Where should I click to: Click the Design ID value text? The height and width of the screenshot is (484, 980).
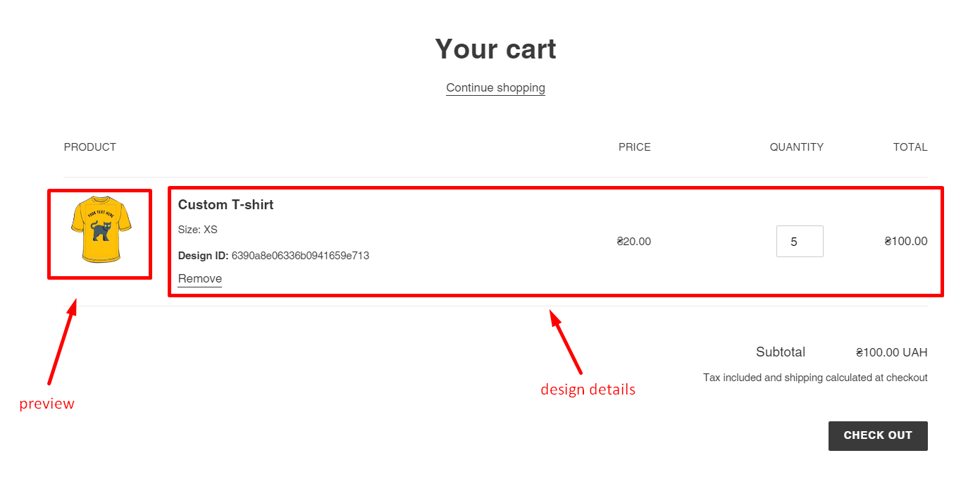pos(300,256)
